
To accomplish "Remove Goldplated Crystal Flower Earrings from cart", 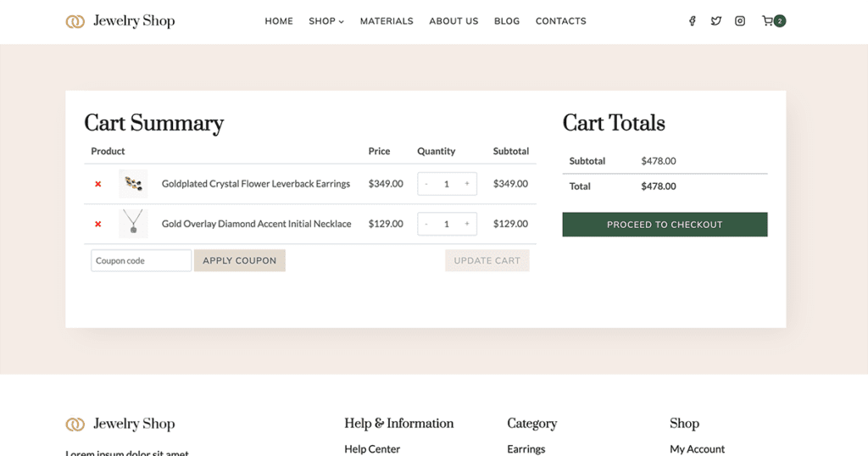I will pyautogui.click(x=98, y=184).
